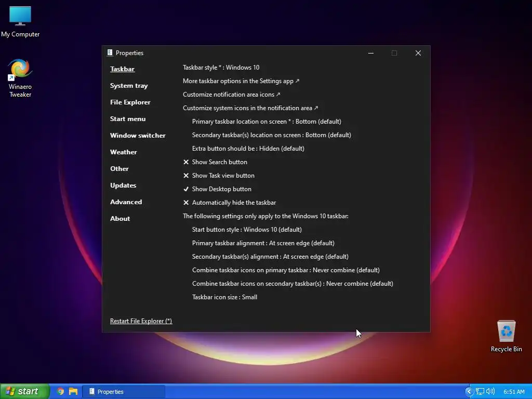
Task: Open More taskbar options in Settings app
Action: [x=241, y=81]
